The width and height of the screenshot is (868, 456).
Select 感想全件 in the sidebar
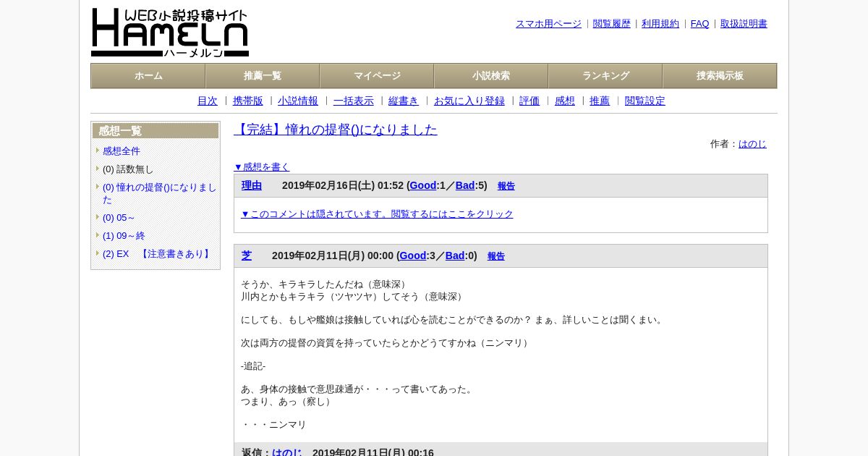[x=122, y=151]
